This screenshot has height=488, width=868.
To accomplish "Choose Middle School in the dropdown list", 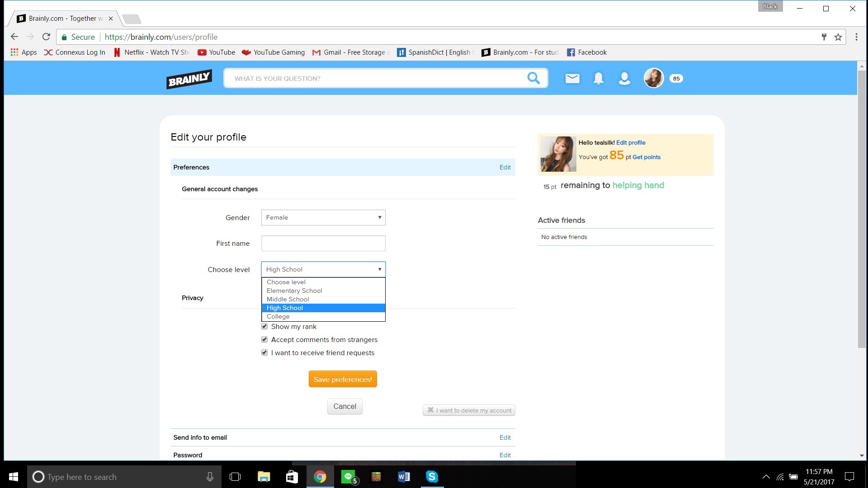I will pos(288,299).
